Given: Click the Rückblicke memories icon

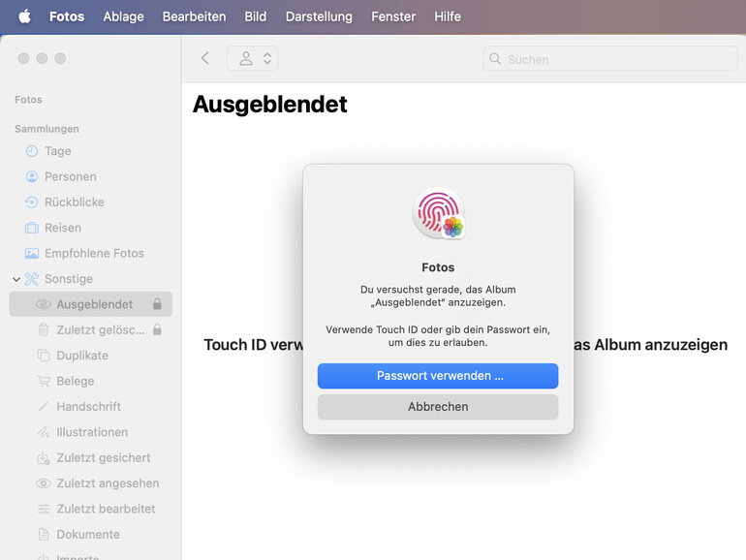Looking at the screenshot, I should [31, 202].
